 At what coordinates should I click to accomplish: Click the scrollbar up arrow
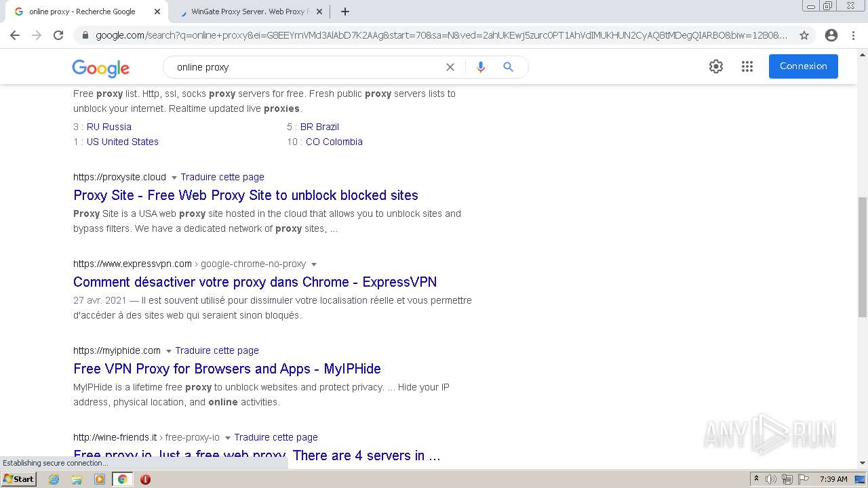coord(863,55)
